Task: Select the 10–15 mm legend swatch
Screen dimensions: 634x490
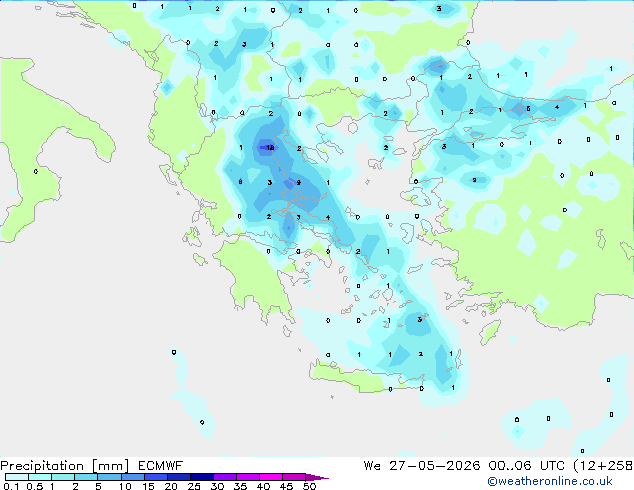Action: coord(132,477)
